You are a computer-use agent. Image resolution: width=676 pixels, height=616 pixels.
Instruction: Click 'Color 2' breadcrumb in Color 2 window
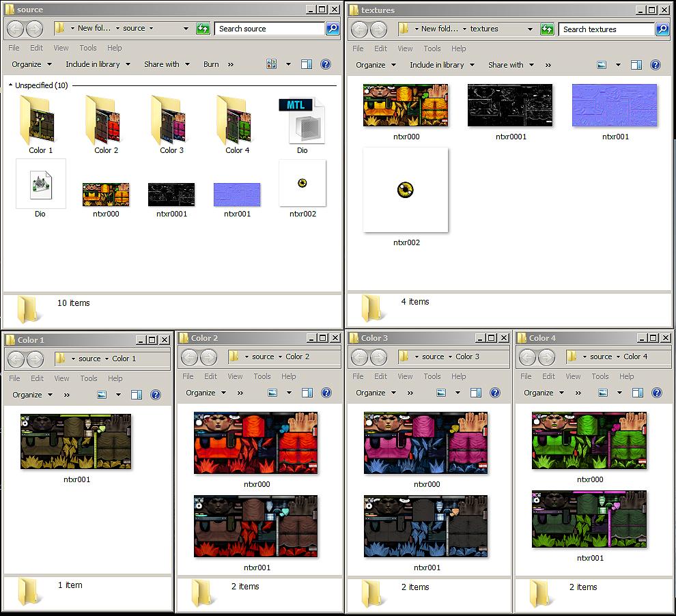coord(297,356)
